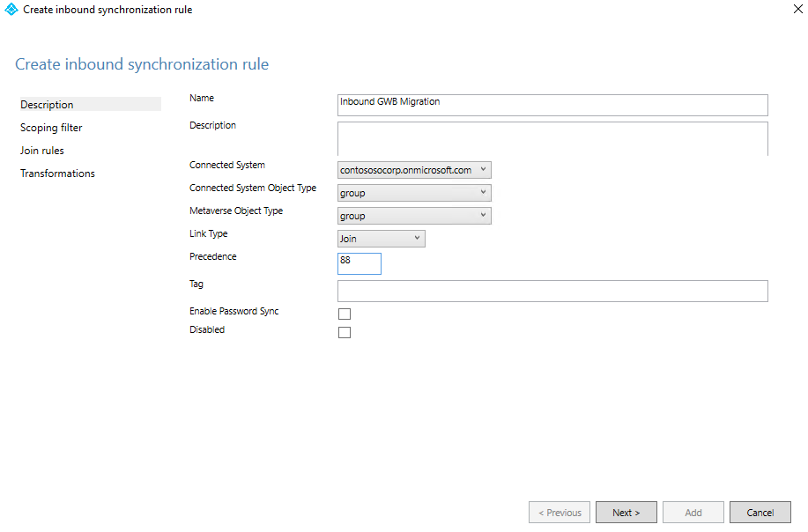
Task: Select the Description page in sidebar
Action: pos(48,105)
